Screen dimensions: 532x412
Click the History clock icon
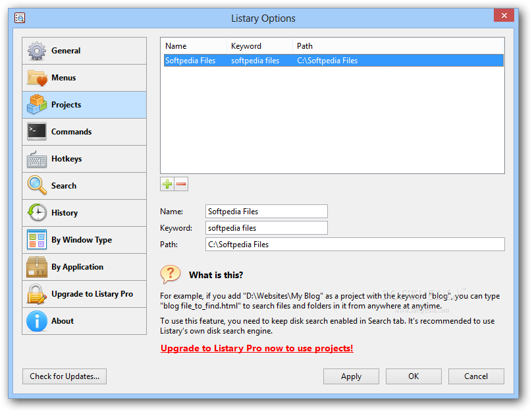[37, 213]
